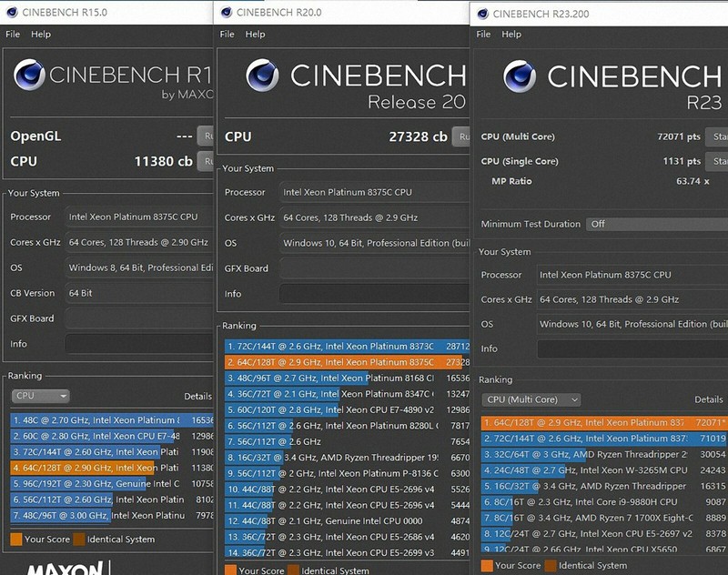Select R23 row 8C/16T Ryzen 7 1700X
Image resolution: width=728 pixels, height=575 pixels.
tap(604, 518)
